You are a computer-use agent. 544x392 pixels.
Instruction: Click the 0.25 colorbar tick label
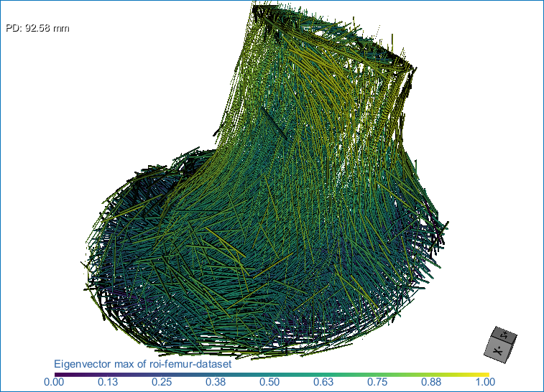pyautogui.click(x=162, y=382)
